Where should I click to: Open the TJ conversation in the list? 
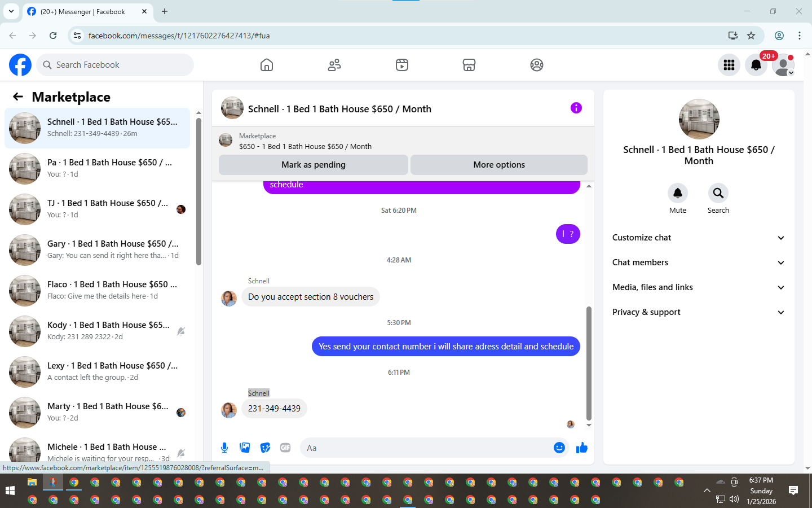click(98, 209)
